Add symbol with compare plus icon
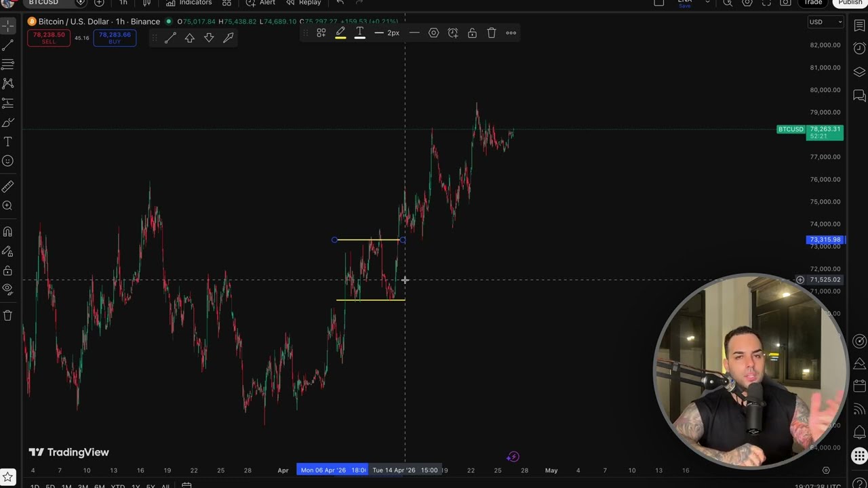The width and height of the screenshot is (868, 488). 99,3
